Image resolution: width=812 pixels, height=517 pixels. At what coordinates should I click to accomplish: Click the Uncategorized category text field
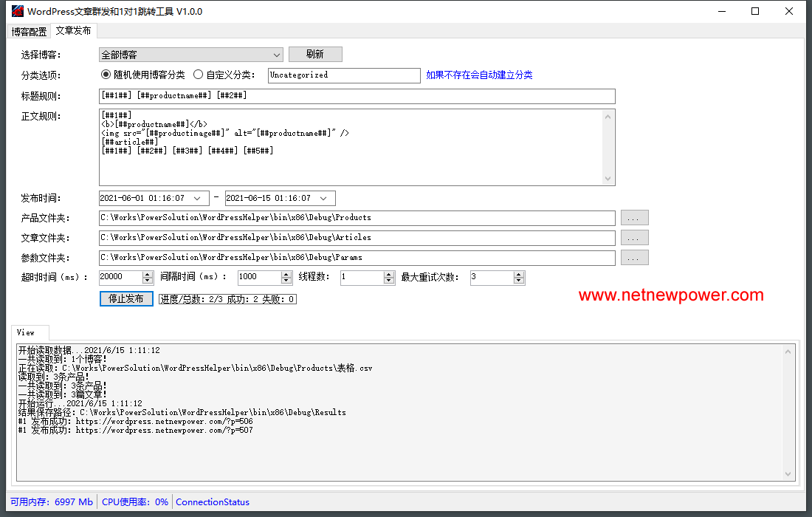[x=343, y=75]
